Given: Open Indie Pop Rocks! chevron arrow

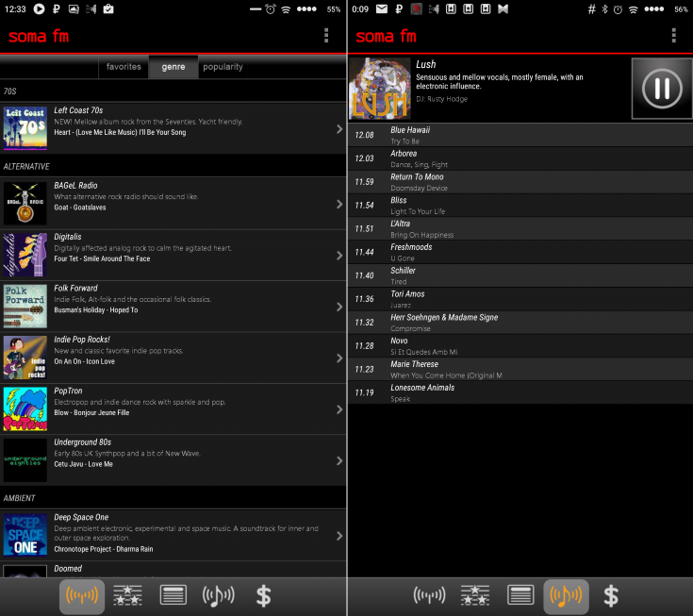Looking at the screenshot, I should pyautogui.click(x=339, y=358).
